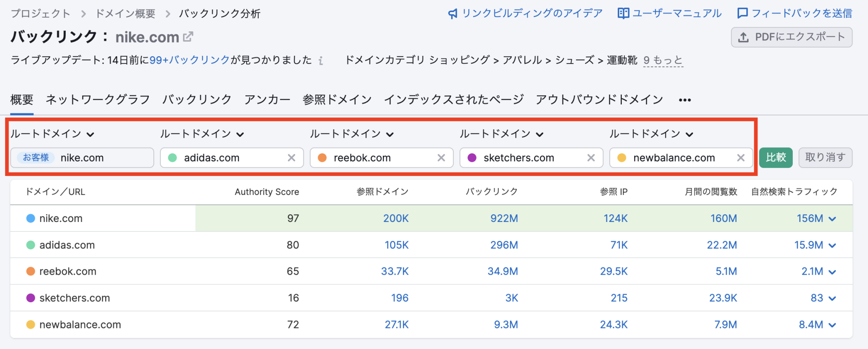Click reebok.com 29.5K referring IP value

pos(614,271)
